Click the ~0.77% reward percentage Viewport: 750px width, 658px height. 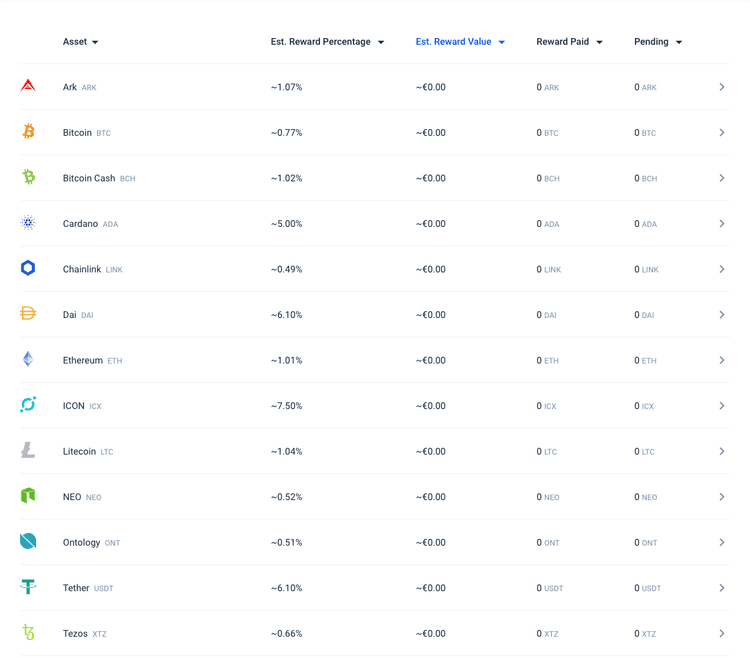click(287, 132)
